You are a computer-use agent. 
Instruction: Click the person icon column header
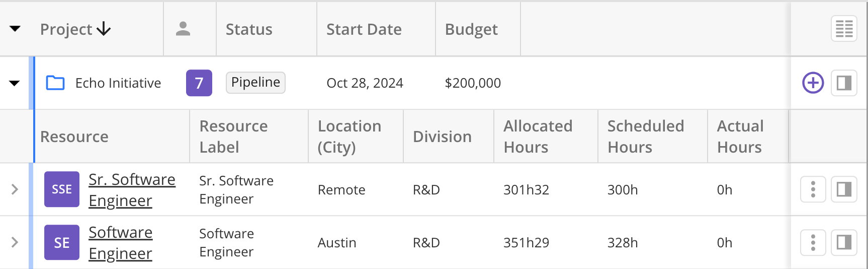183,29
